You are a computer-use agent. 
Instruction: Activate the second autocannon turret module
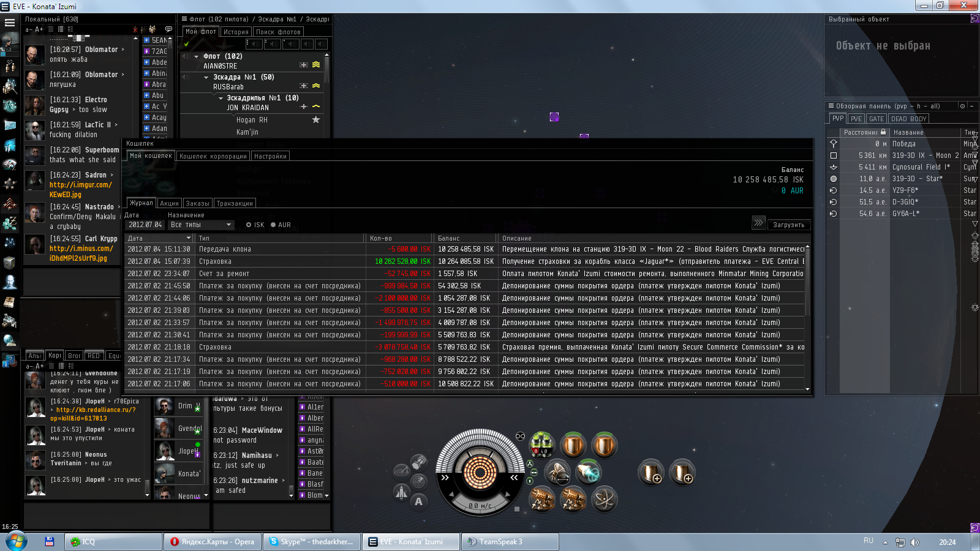click(x=573, y=499)
